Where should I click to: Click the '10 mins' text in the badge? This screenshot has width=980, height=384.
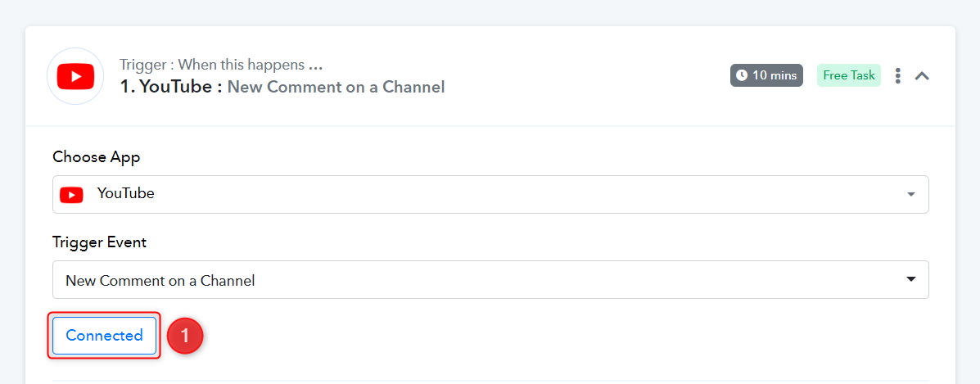tap(775, 75)
